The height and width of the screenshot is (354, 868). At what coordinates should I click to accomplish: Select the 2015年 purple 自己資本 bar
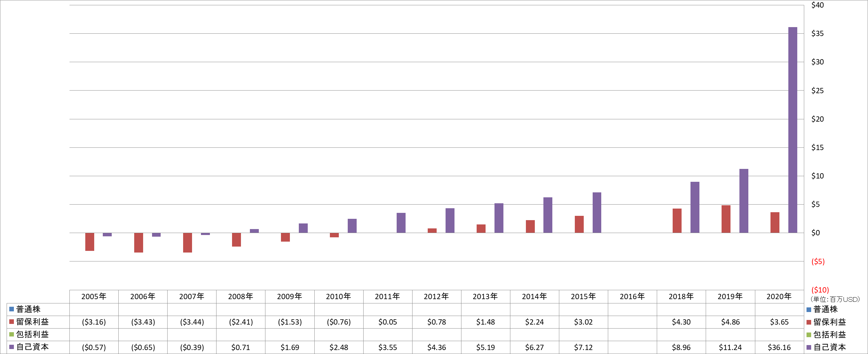[597, 213]
